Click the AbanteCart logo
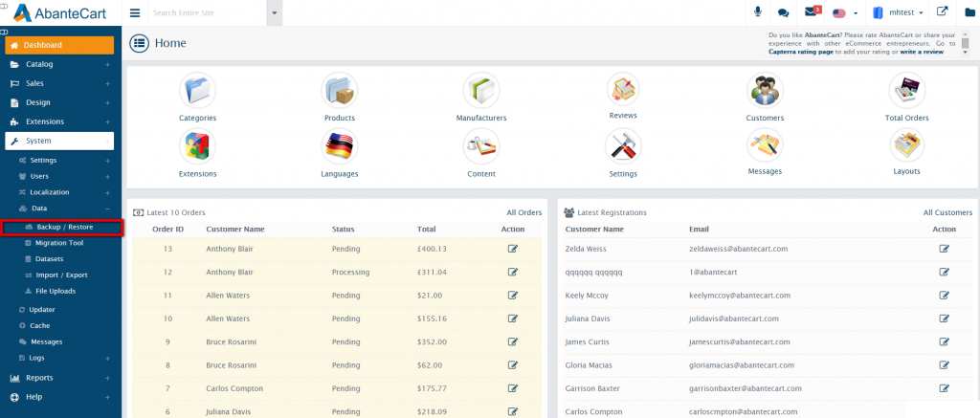This screenshot has height=418, width=980. 60,12
